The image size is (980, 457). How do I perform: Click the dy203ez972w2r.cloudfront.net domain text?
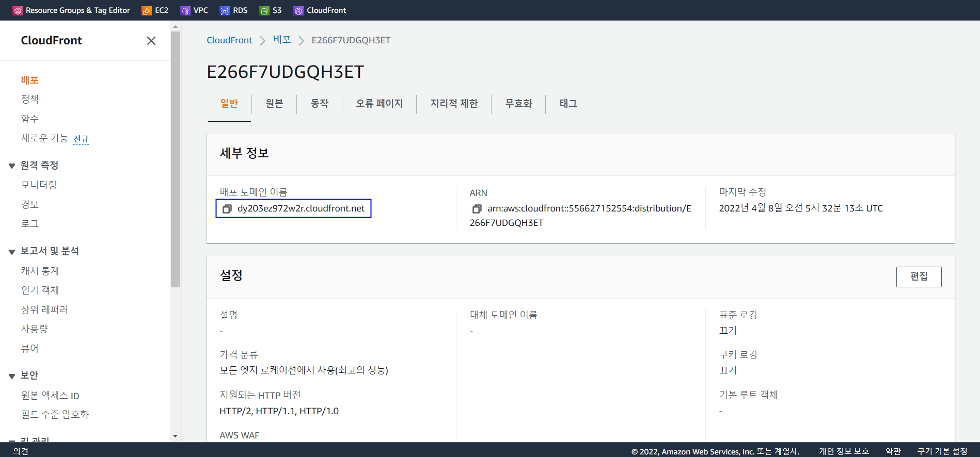tap(301, 208)
